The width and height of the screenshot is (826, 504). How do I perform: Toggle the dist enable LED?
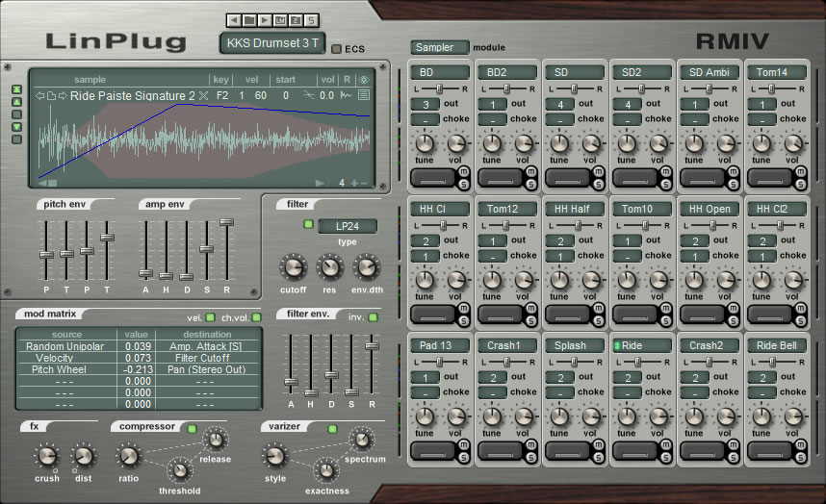pyautogui.click(x=74, y=470)
